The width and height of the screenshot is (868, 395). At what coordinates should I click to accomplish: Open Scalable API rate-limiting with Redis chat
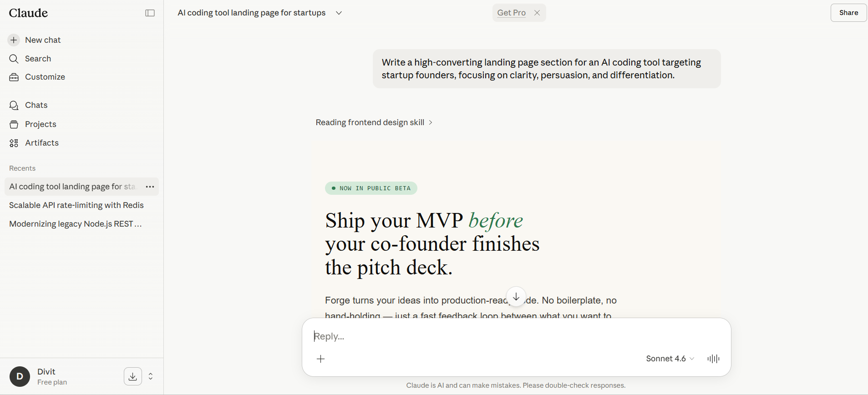76,205
